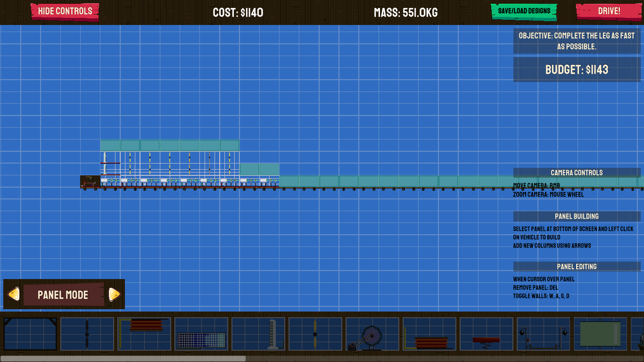The width and height of the screenshot is (644, 362).
Task: Pick the black propeller panel
Action: (x=87, y=334)
